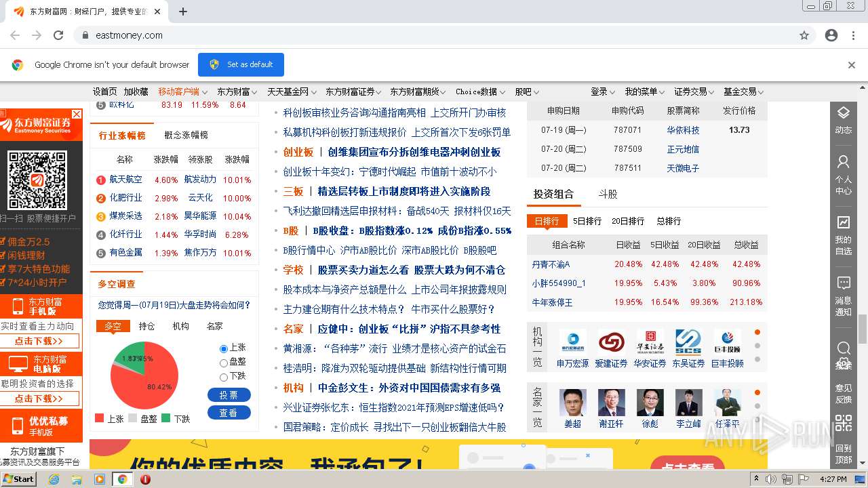Dismiss the default browser notification bar
The image size is (868, 488).
pos(852,65)
